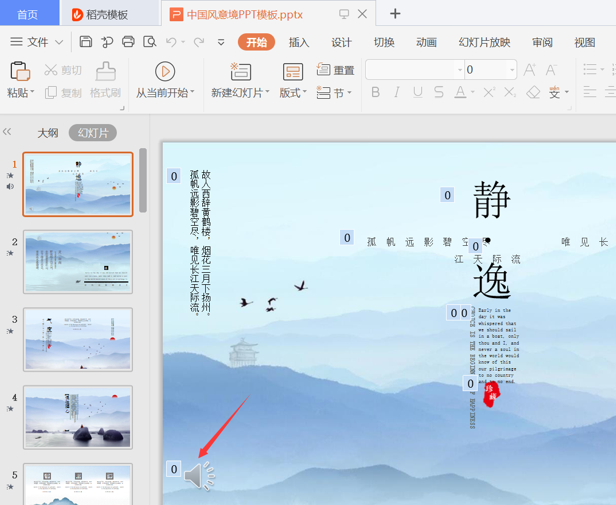Image resolution: width=616 pixels, height=505 pixels.
Task: Click the align left icon
Action: click(x=590, y=92)
